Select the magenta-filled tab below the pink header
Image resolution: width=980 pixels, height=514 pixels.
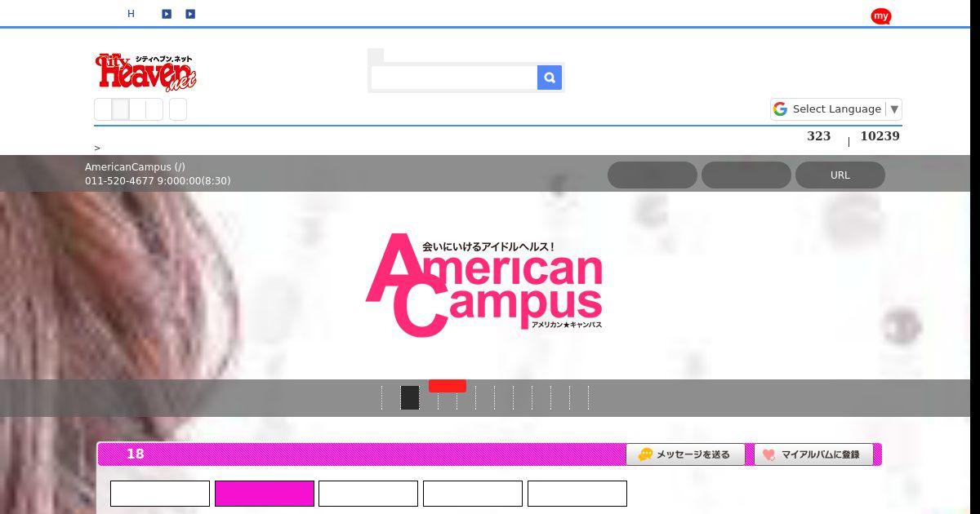coord(265,494)
